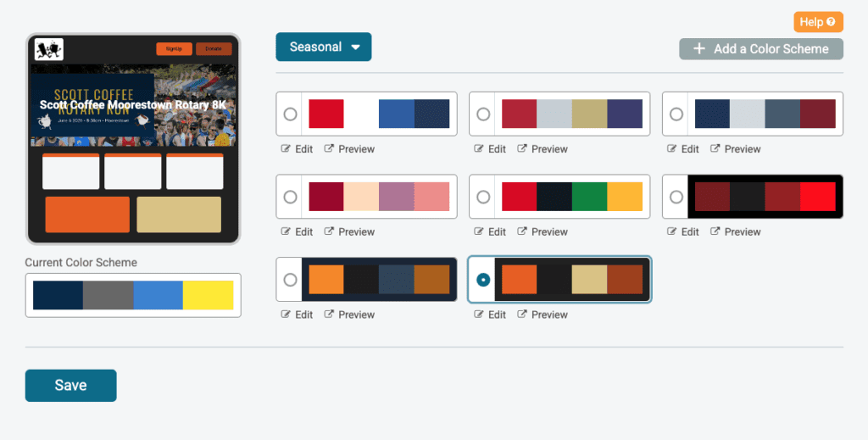Image resolution: width=868 pixels, height=440 pixels.
Task: Click the Seasonal dropdown caret arrow
Action: pyautogui.click(x=356, y=47)
